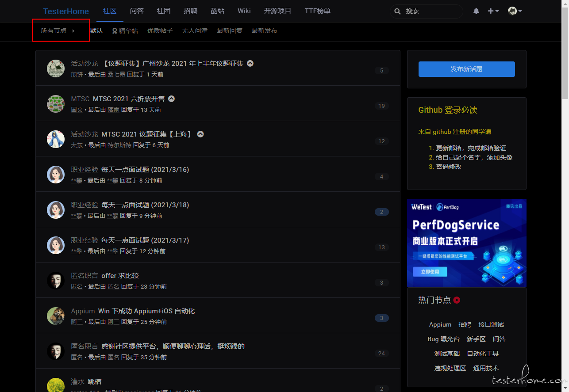Viewport: 569px width, 392px height.
Task: Click the tiger avatar beside Win 下成功 Appium+iOS
Action: 56,316
